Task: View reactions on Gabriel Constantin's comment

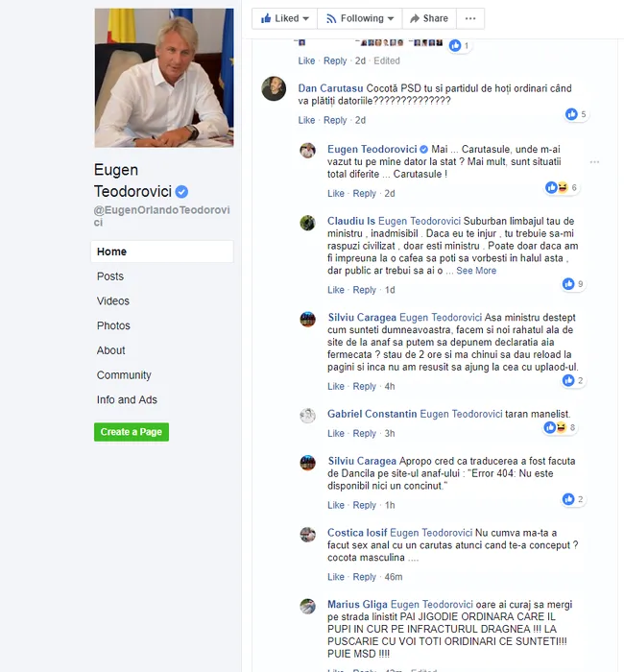Action: (x=560, y=427)
